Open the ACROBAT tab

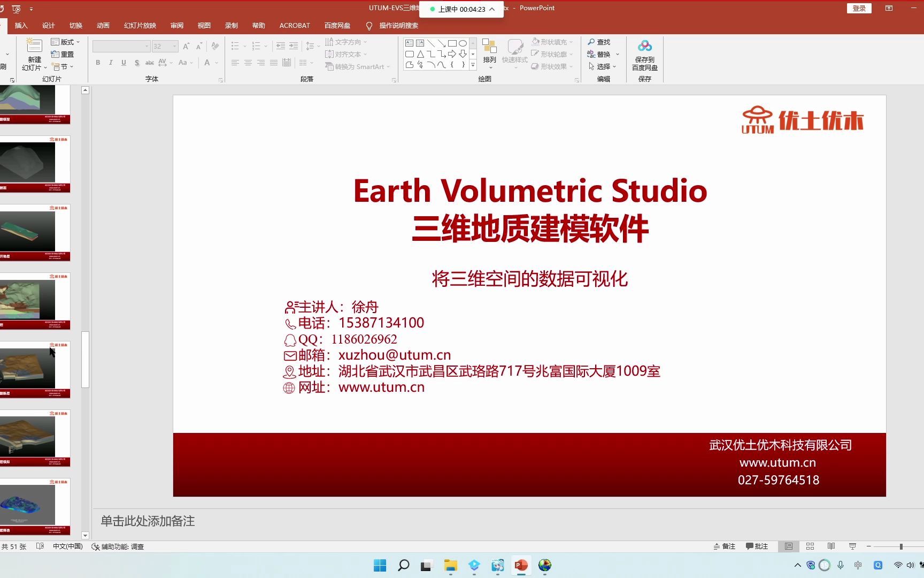295,25
